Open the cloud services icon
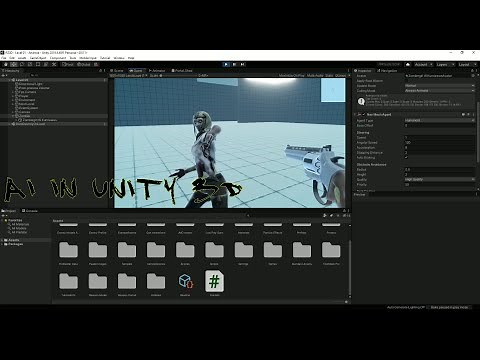This screenshot has width=480, height=360. 408,64
